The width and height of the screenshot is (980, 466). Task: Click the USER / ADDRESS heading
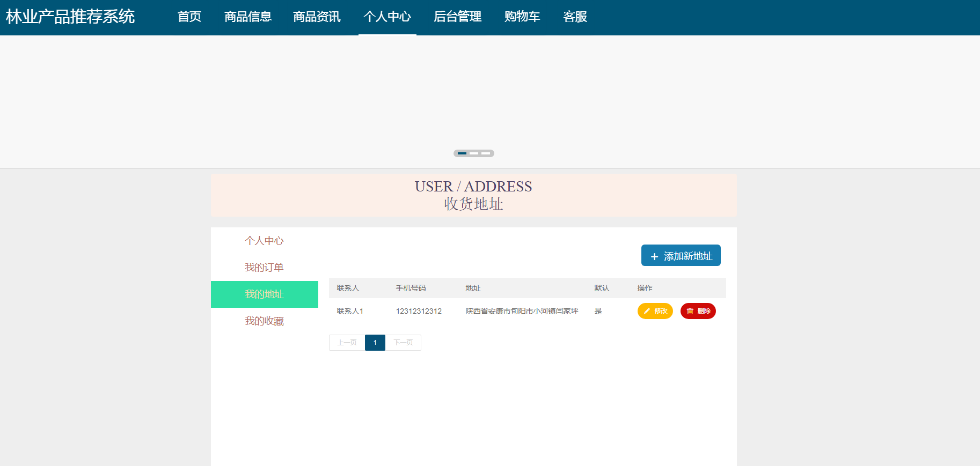pyautogui.click(x=473, y=187)
